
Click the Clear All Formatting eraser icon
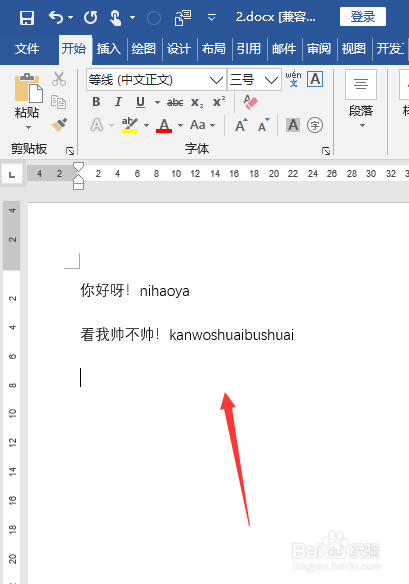[250, 102]
